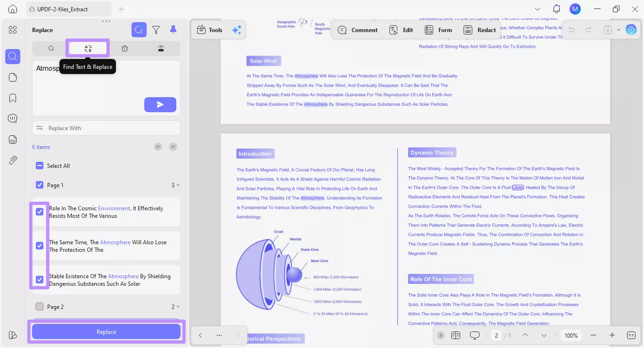The height and width of the screenshot is (348, 644).
Task: Collapse the Page 1 results group
Action: [x=178, y=185]
